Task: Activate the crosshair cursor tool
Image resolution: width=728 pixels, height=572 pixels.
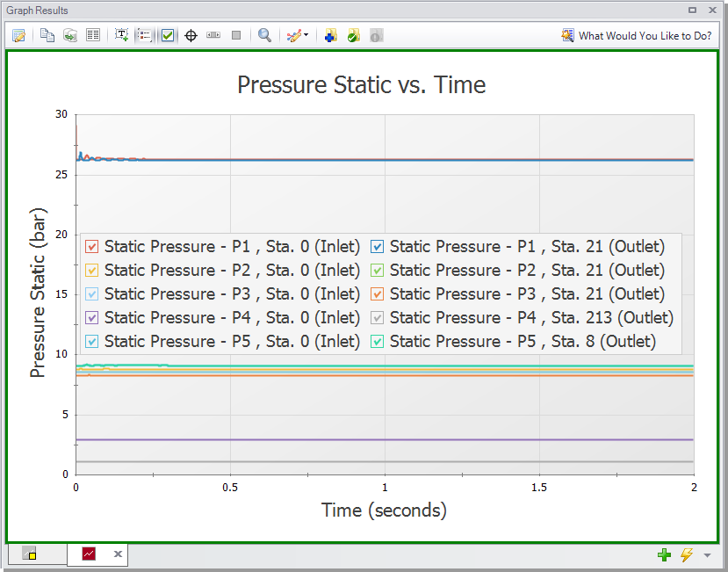Action: [191, 35]
